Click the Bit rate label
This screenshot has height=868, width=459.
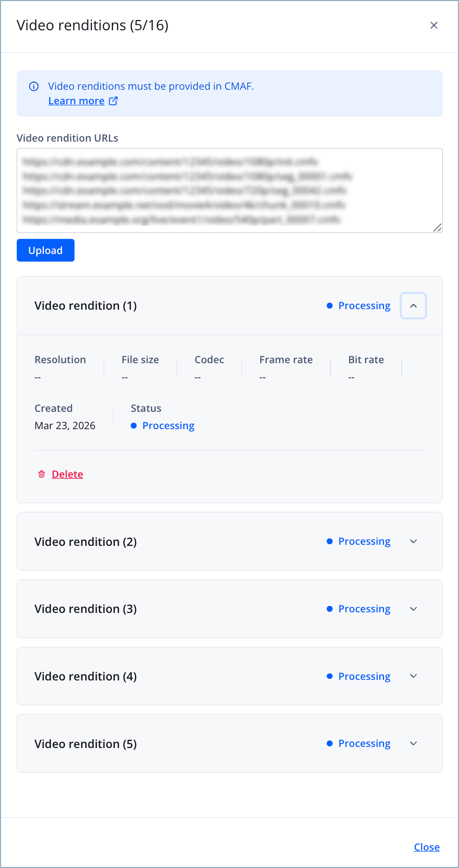366,360
